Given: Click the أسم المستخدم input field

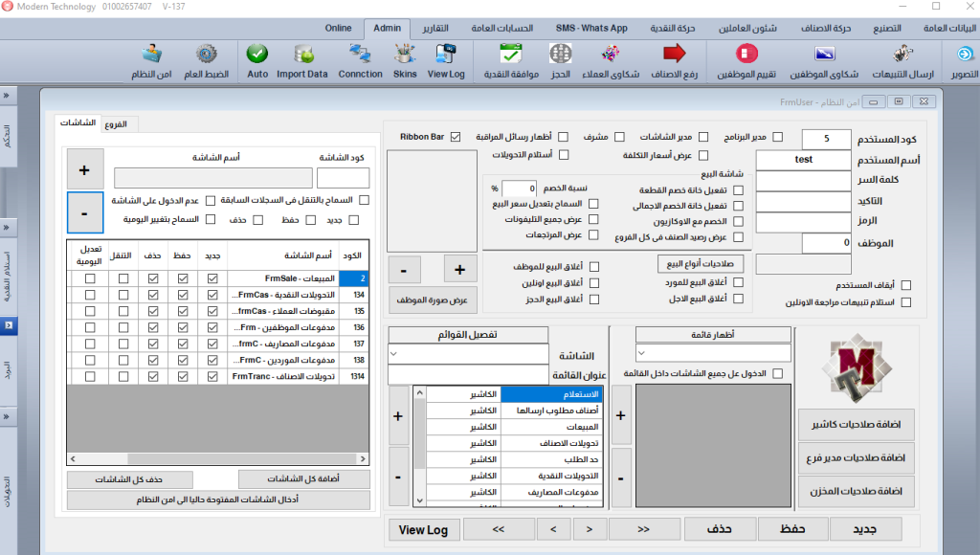Looking at the screenshot, I should click(x=804, y=160).
